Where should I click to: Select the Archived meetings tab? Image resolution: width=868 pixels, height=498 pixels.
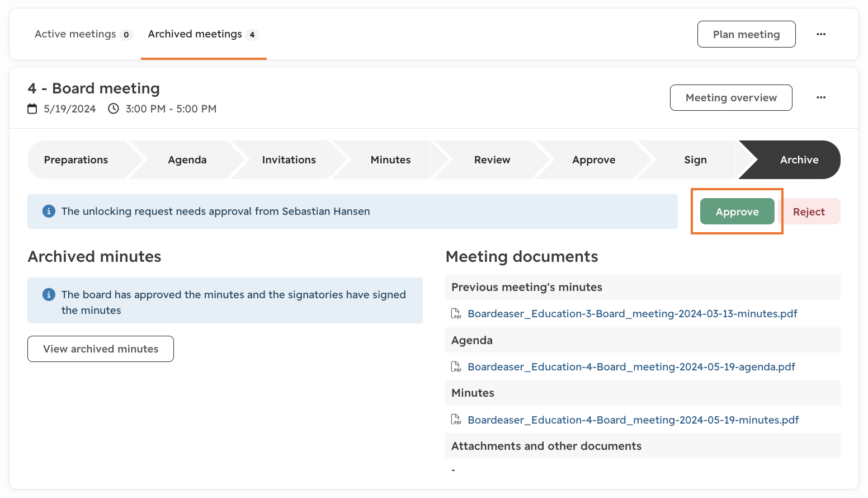click(204, 34)
